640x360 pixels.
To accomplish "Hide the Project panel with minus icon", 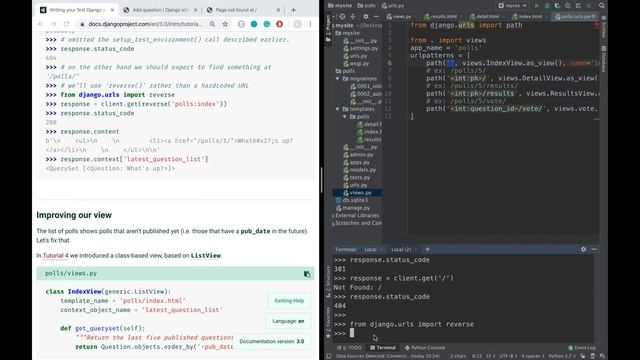I will [376, 17].
